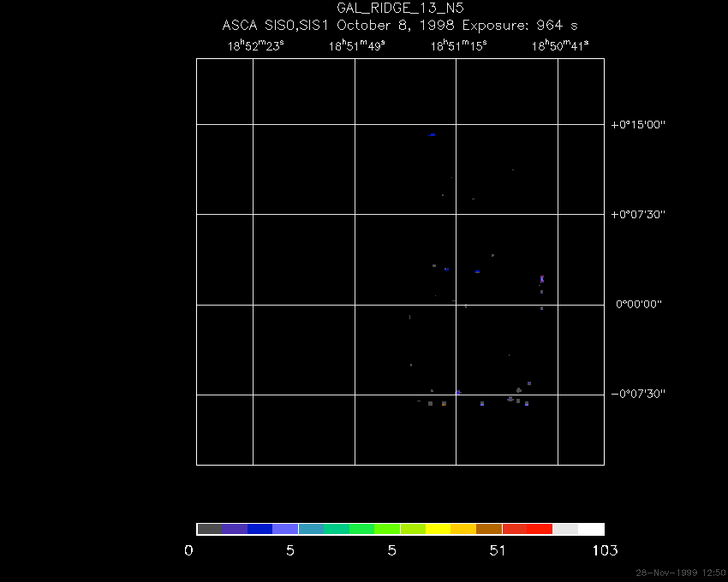Click the blue source just below +0°15'00" line

[x=432, y=135]
